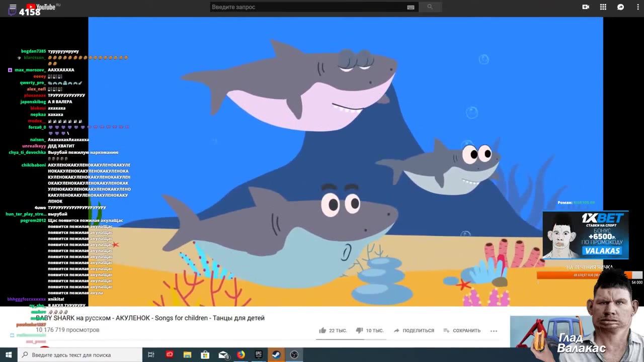Click chat username chya_ti_devochka
644x362 pixels.
[x=27, y=152]
